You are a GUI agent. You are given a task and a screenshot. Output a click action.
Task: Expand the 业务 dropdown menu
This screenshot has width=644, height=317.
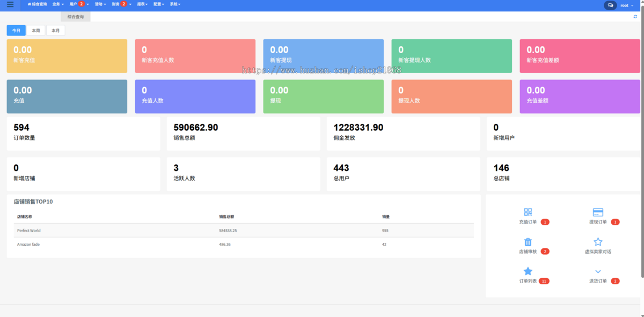[x=58, y=4]
